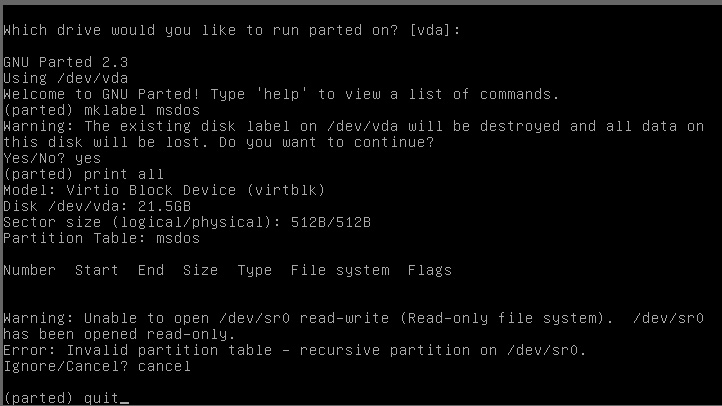The width and height of the screenshot is (722, 406).
Task: Click the 'Error: Invalid partition table' message
Action: tap(295, 350)
